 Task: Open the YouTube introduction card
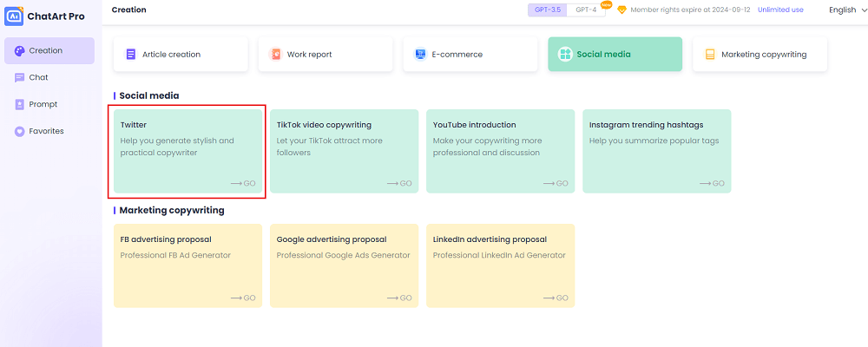point(501,151)
